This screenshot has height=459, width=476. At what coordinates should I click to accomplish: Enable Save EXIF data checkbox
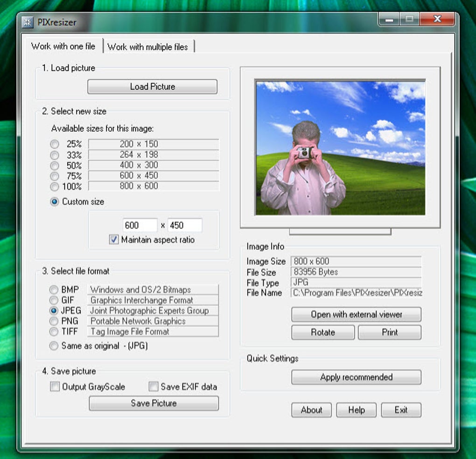click(x=154, y=387)
